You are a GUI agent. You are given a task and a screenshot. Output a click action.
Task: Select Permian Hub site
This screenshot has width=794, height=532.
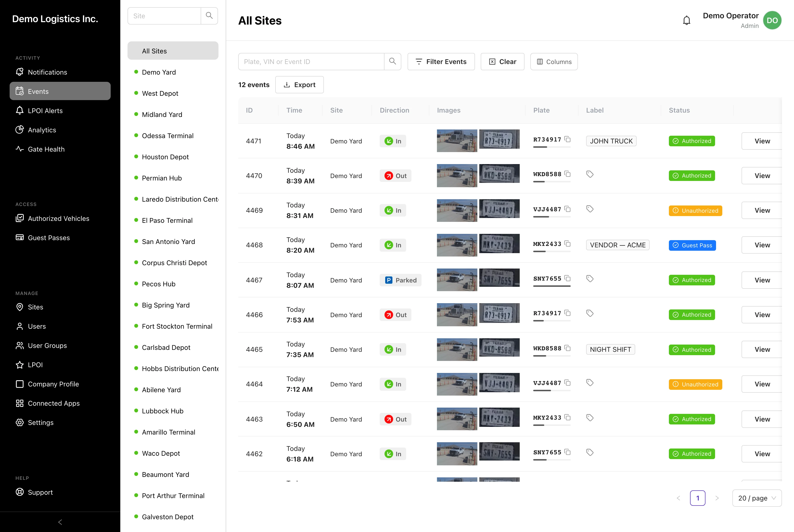click(x=173, y=178)
